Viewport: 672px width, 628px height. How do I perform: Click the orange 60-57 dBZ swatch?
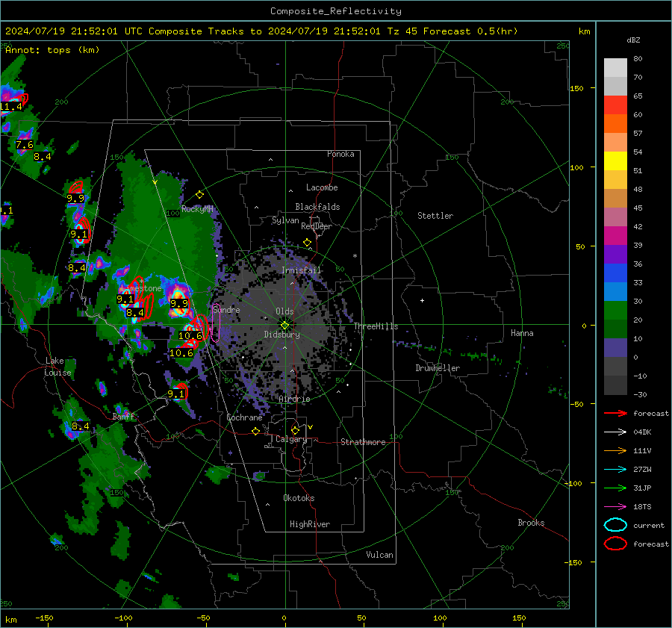point(615,124)
